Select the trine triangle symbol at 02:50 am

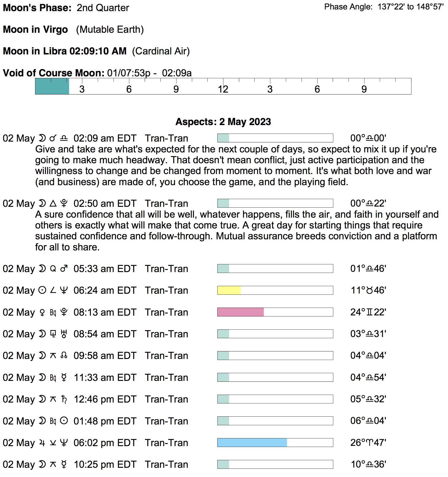(53, 203)
